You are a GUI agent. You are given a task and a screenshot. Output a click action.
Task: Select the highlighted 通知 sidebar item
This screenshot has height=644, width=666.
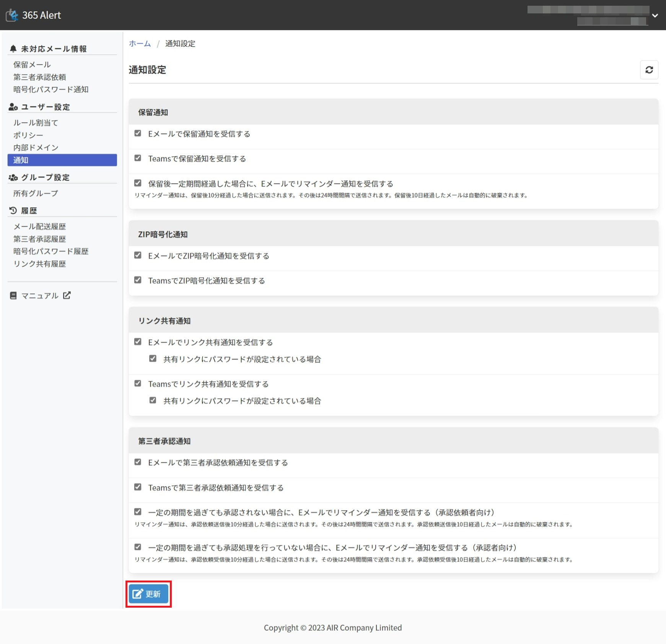click(62, 160)
